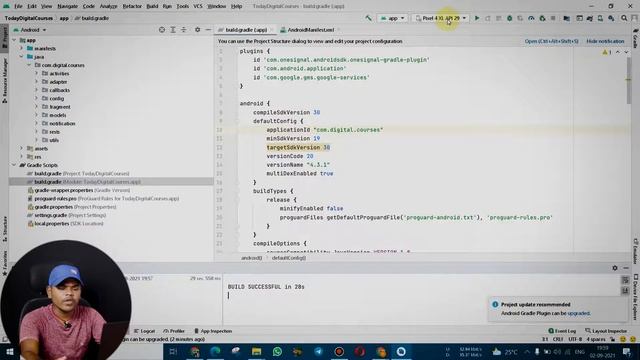Click the Open (Ctrl+Alt+Shift+S) link
The height and width of the screenshot is (360, 640).
(x=551, y=41)
